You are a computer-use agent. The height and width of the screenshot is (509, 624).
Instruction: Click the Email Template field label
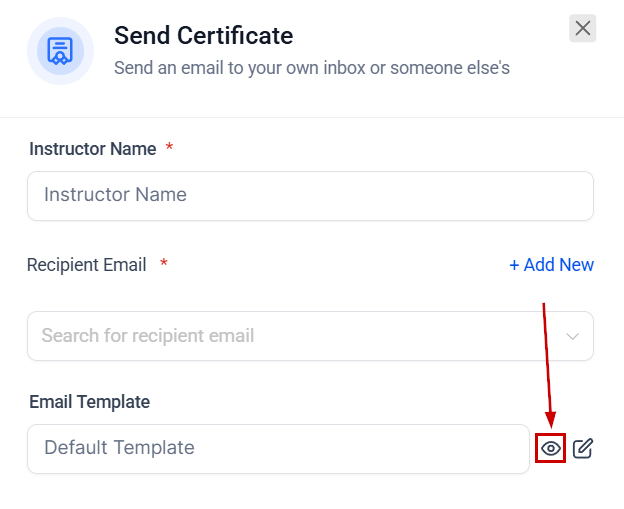(x=89, y=402)
